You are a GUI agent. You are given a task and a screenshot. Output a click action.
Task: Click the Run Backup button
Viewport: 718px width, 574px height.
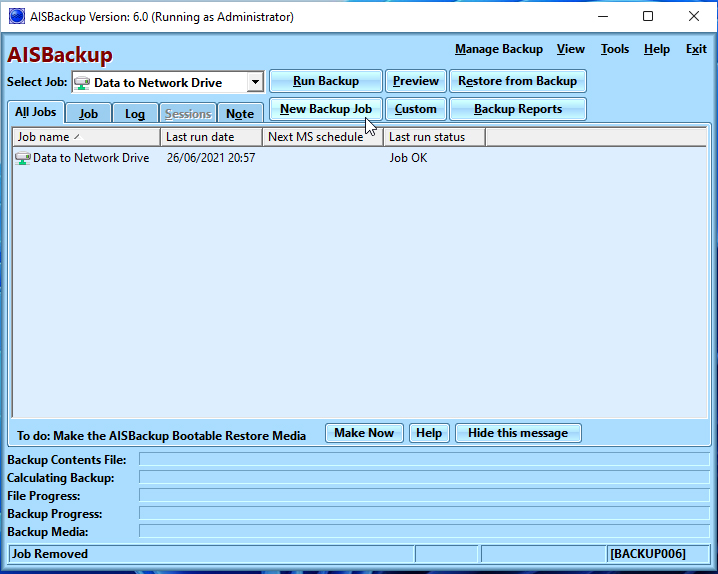[x=326, y=81]
